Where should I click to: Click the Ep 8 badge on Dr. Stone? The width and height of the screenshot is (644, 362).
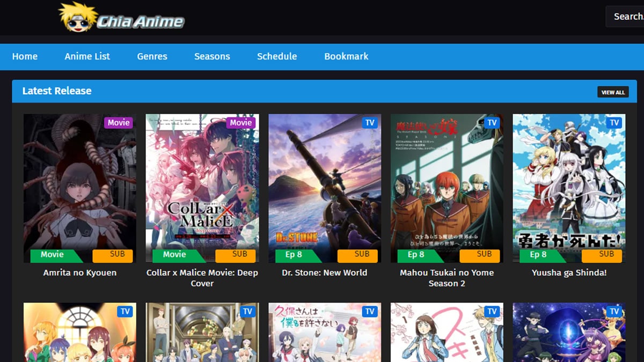(x=292, y=255)
